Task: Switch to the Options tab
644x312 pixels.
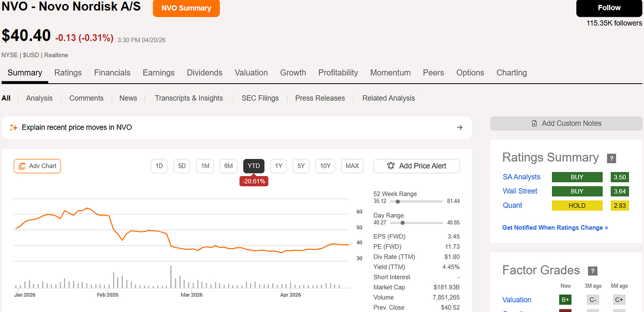Action: click(470, 73)
